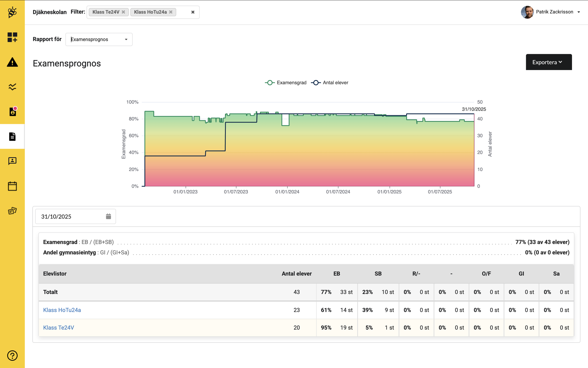Remove the Klass Te24V filter tag
Image resolution: width=588 pixels, height=368 pixels.
pyautogui.click(x=123, y=12)
